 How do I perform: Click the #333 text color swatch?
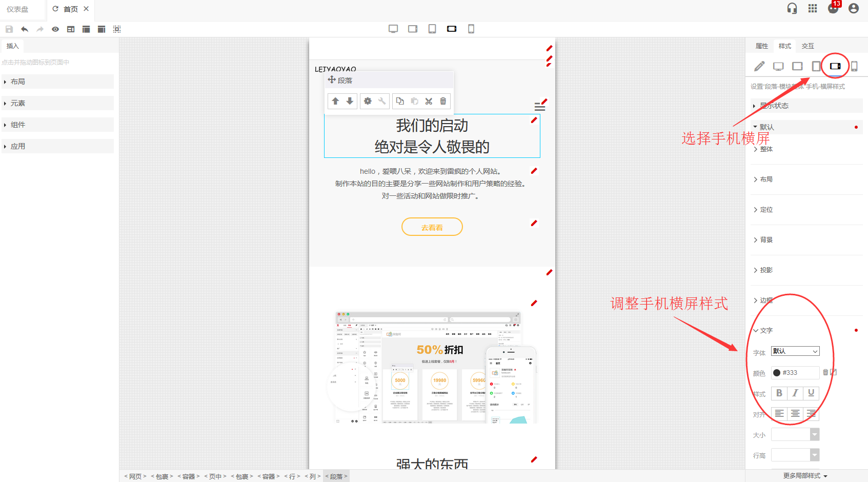(x=777, y=373)
